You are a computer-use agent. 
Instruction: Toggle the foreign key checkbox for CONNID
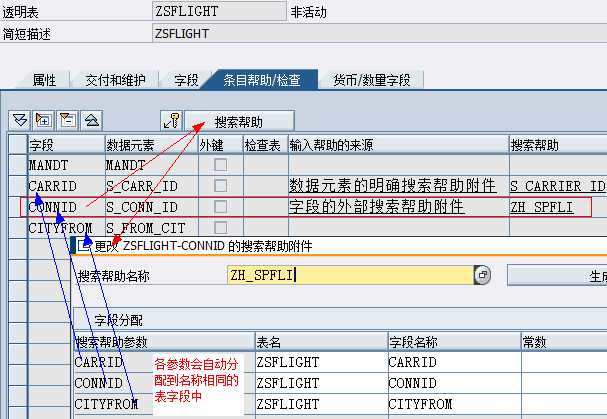[220, 207]
